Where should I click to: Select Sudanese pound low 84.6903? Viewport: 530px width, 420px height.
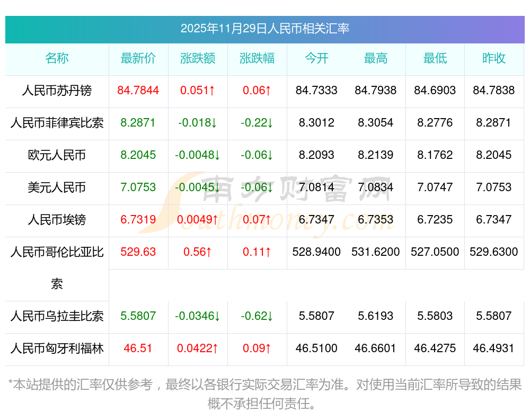click(435, 90)
